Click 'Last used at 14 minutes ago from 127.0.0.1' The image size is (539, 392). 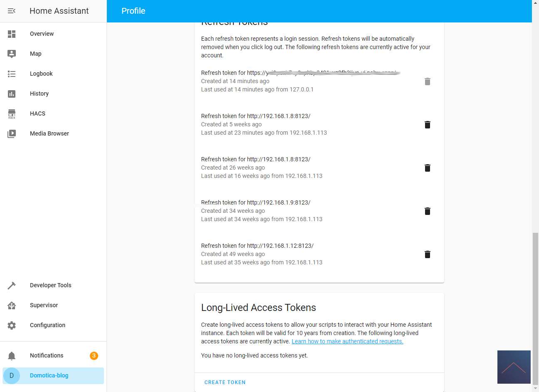pos(257,89)
